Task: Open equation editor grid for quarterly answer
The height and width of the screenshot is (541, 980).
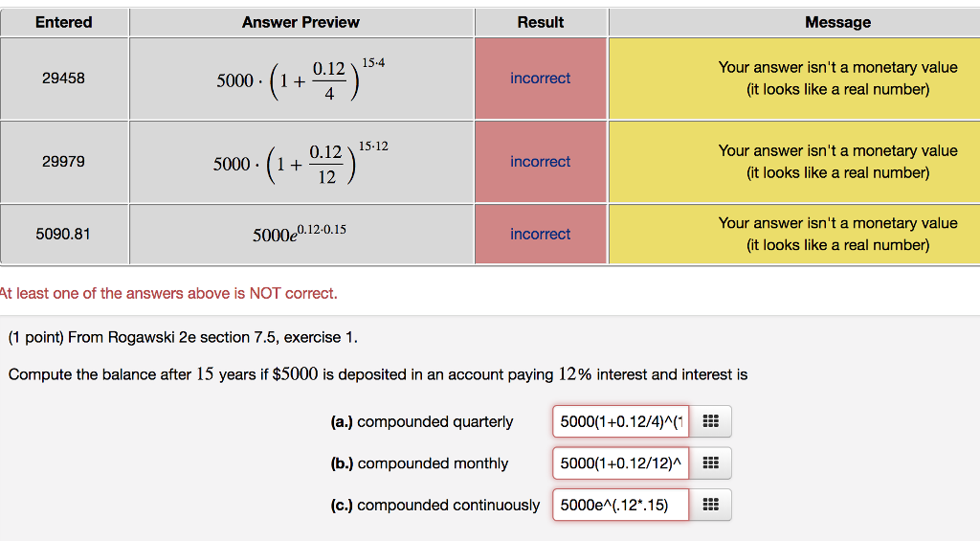Action: (x=710, y=421)
